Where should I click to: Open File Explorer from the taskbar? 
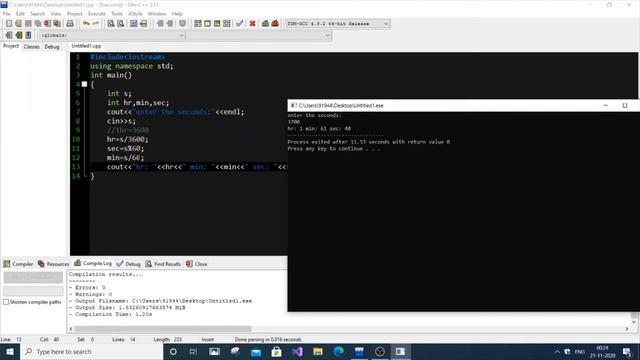pos(318,351)
